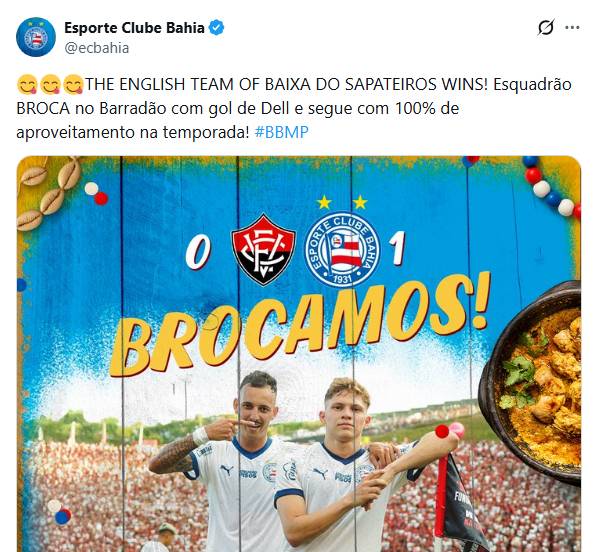The height and width of the screenshot is (552, 596).
Task: Click the moqueca dish in the image
Action: pos(532,382)
